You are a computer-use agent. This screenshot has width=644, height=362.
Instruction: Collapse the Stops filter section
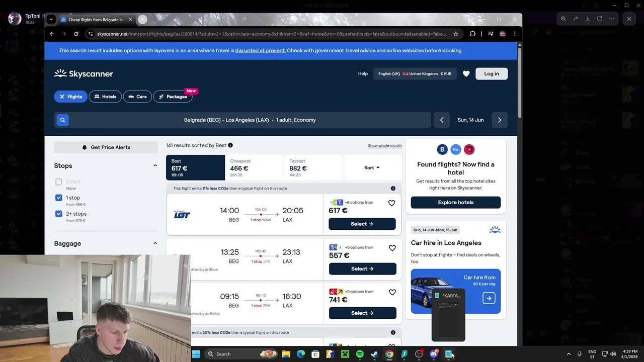(x=155, y=165)
